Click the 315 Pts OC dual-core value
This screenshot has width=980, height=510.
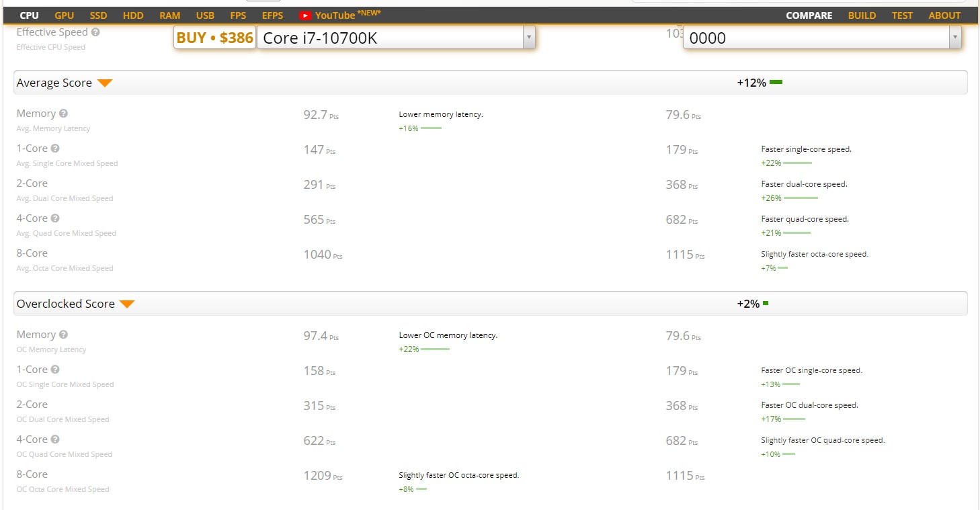319,406
